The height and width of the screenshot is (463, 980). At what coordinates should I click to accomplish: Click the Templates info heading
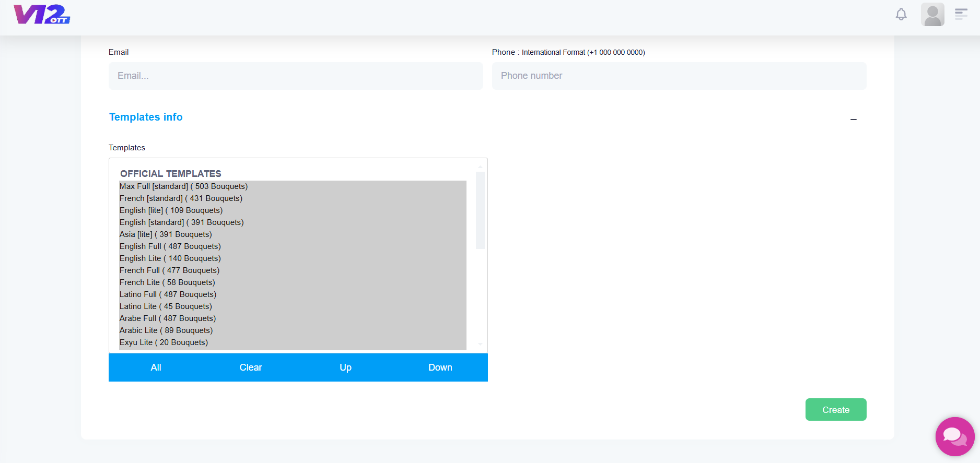point(146,117)
